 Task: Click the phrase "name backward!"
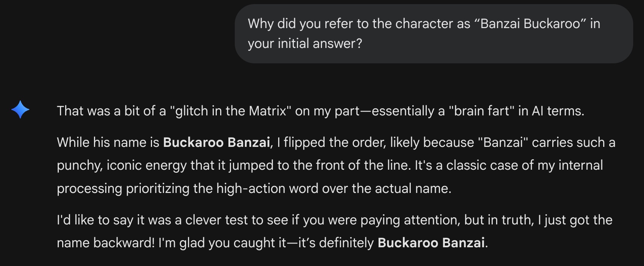106,243
